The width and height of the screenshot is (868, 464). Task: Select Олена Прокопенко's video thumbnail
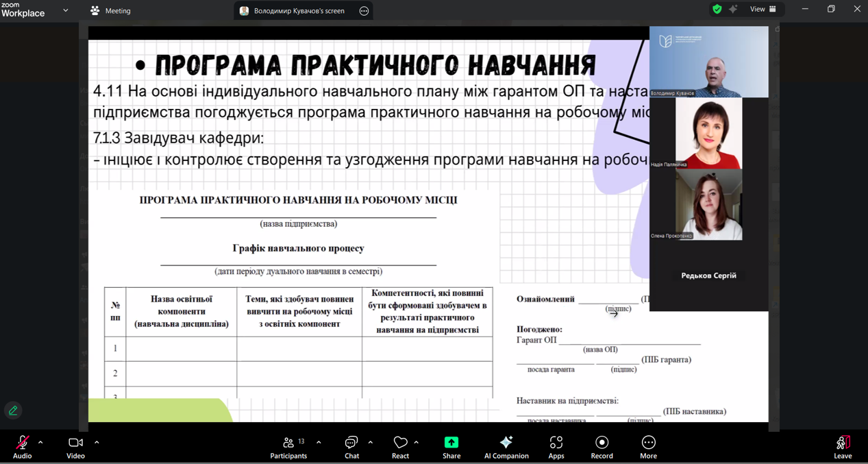[708, 204]
